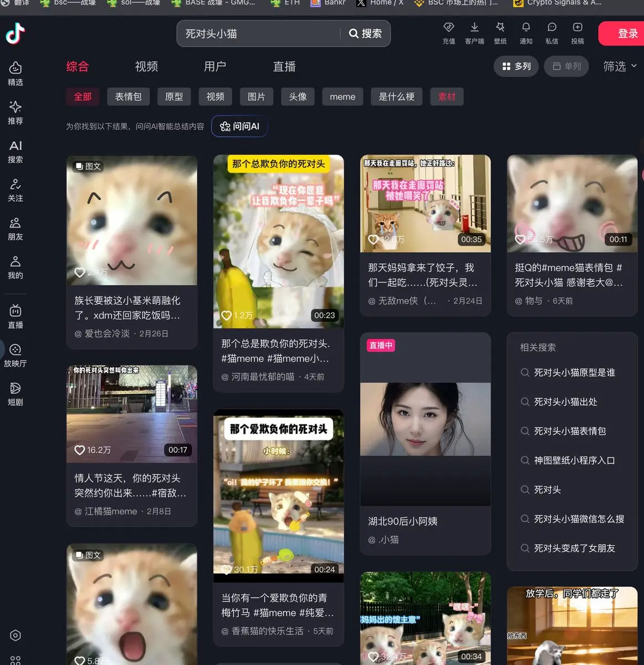This screenshot has width=644, height=665.
Task: Open the 那天我在走廊罚站 video thumbnail
Action: tap(426, 203)
